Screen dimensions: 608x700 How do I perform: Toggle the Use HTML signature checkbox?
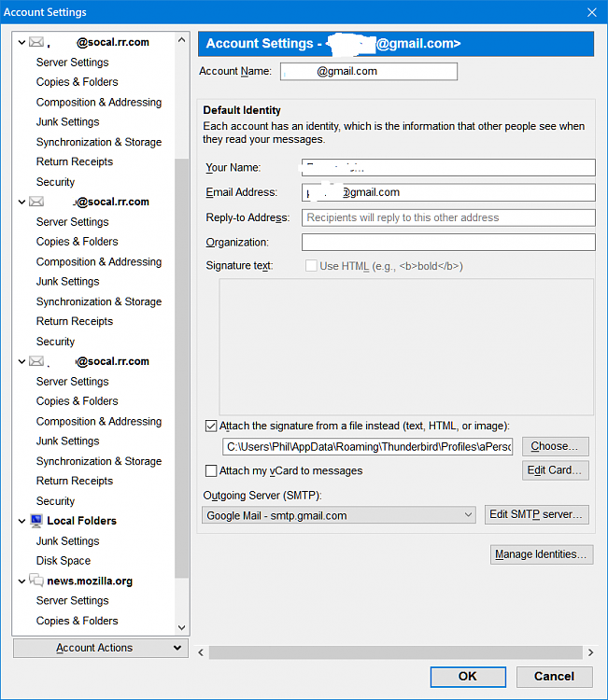311,266
